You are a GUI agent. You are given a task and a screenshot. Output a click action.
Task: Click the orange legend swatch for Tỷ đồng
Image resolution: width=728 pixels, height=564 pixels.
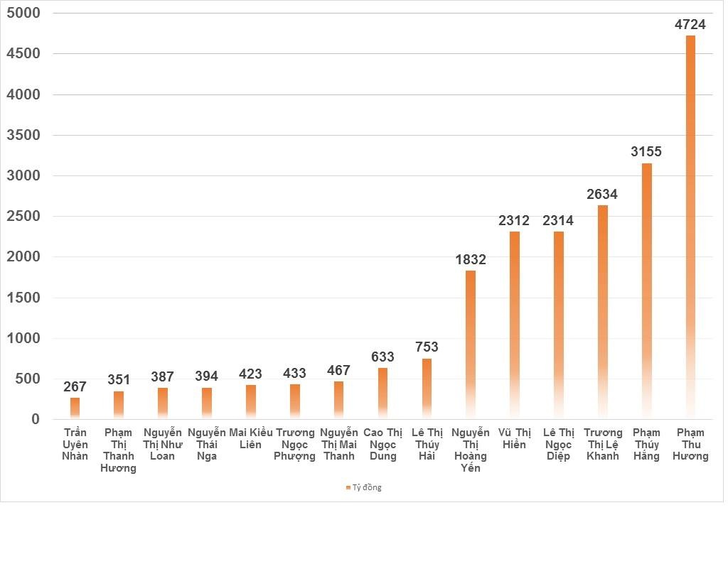click(348, 487)
